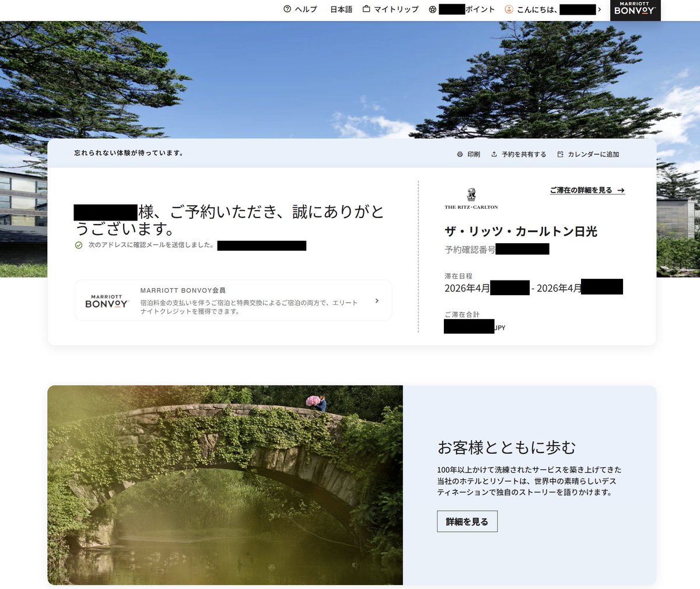The width and height of the screenshot is (700, 589).
Task: Open the MARRIOTT BONVOY会員 card
Action: (x=233, y=300)
